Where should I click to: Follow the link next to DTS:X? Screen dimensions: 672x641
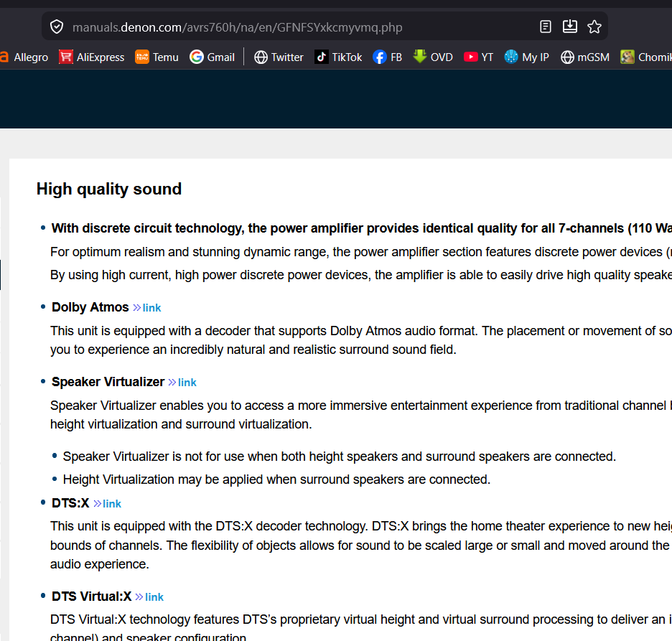(x=108, y=504)
